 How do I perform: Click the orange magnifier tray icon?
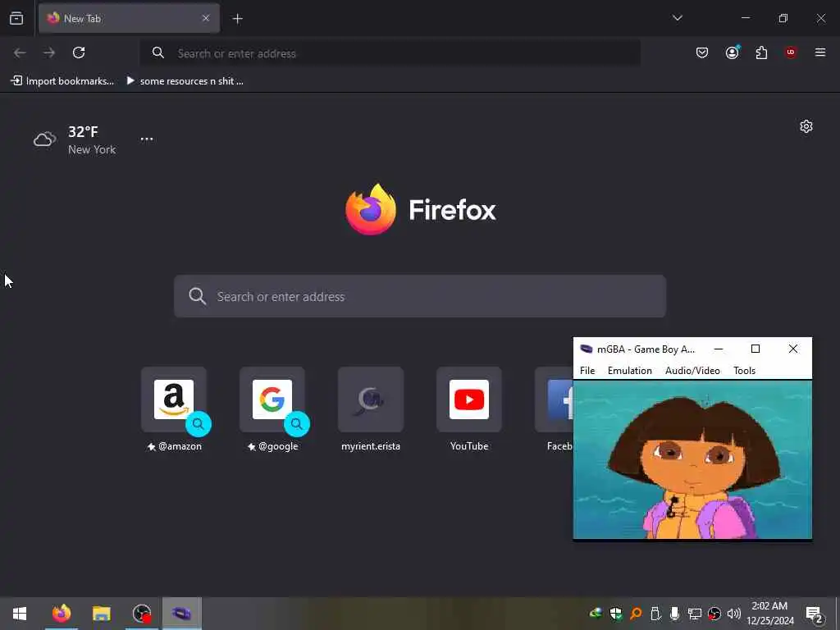point(636,614)
